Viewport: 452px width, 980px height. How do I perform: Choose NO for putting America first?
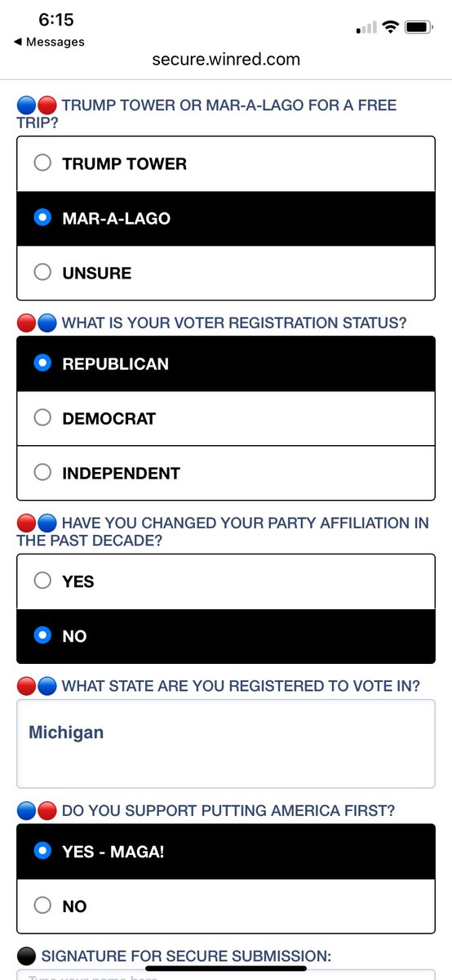click(226, 906)
